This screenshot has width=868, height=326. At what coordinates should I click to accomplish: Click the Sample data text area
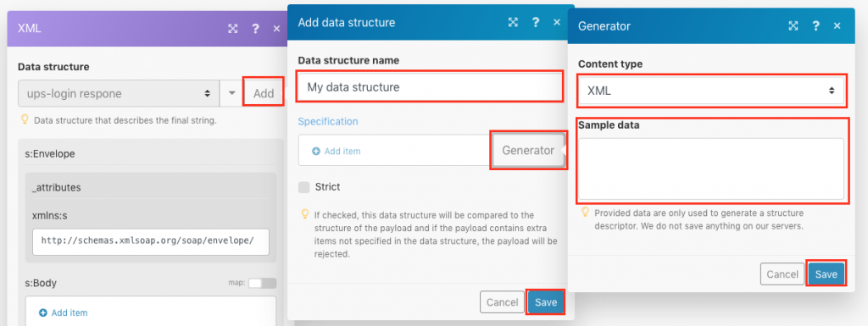coord(711,169)
